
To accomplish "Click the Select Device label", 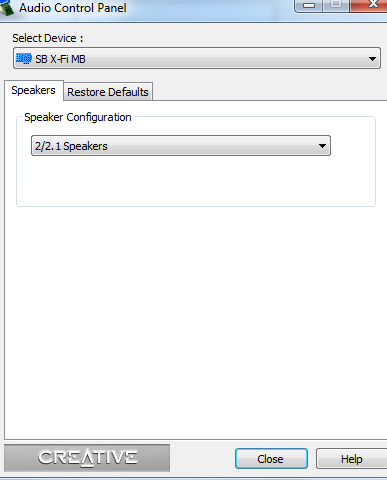I will (48, 38).
